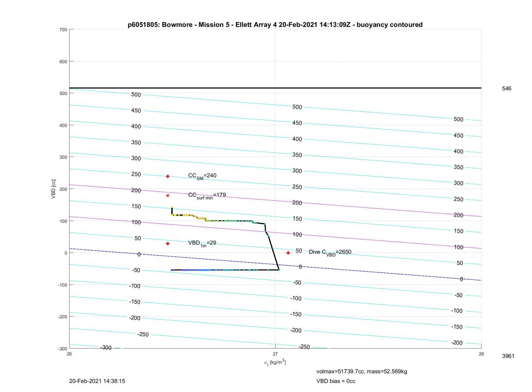Click the y-axis tick label 600
532x392 pixels.
(63, 62)
